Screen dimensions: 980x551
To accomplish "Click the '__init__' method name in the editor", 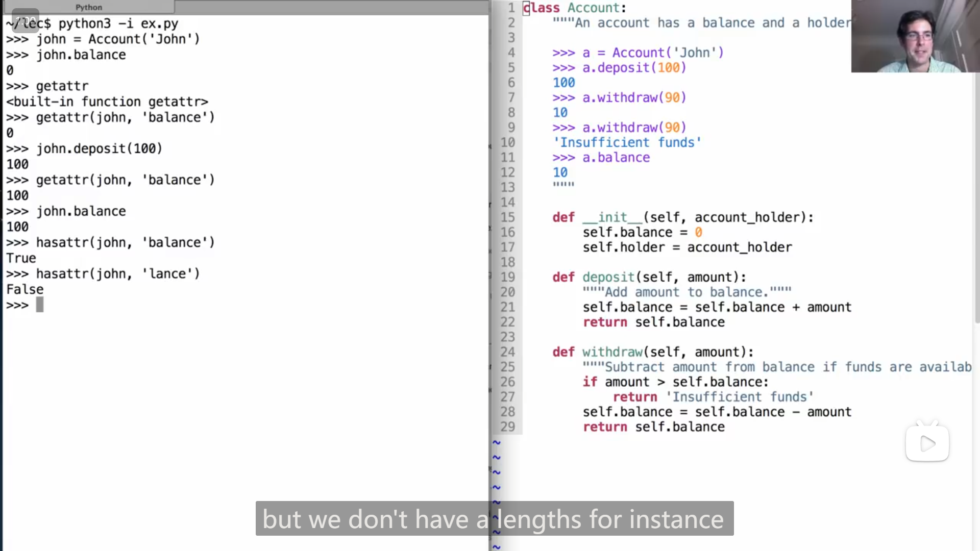I will coord(612,217).
